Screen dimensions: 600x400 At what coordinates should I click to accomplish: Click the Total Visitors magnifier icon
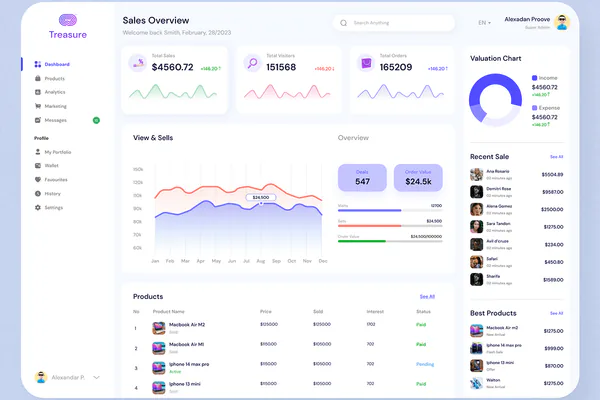point(252,63)
